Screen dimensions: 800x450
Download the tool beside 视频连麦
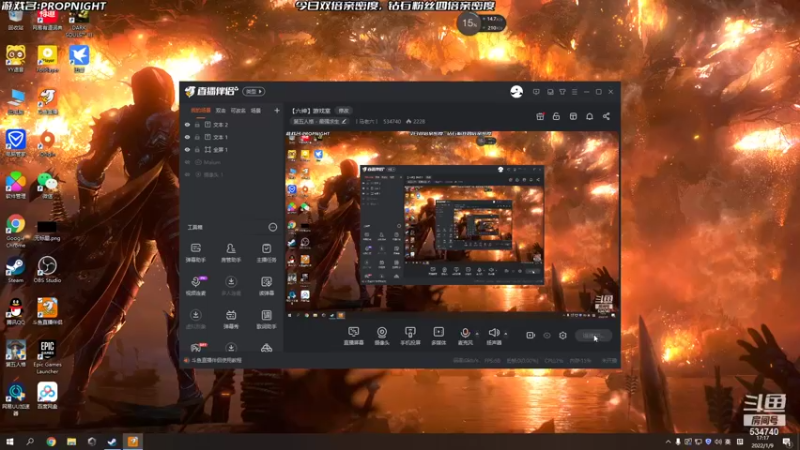[231, 286]
